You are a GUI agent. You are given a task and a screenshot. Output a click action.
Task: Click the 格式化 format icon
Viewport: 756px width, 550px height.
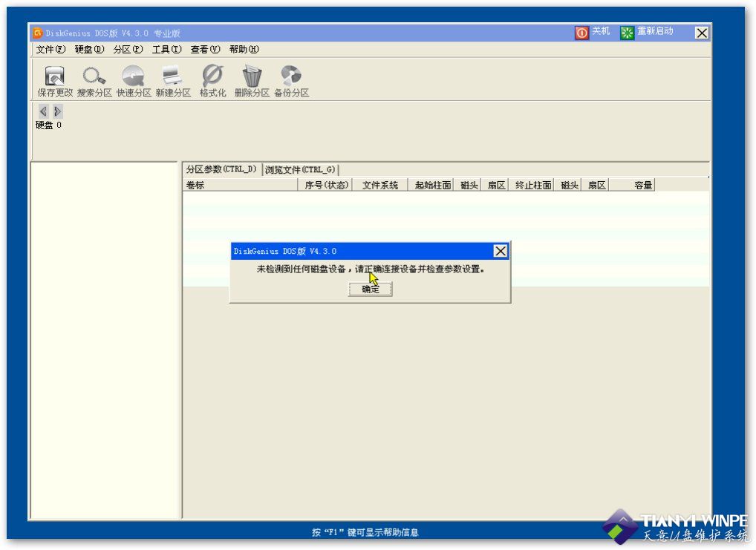click(x=212, y=81)
